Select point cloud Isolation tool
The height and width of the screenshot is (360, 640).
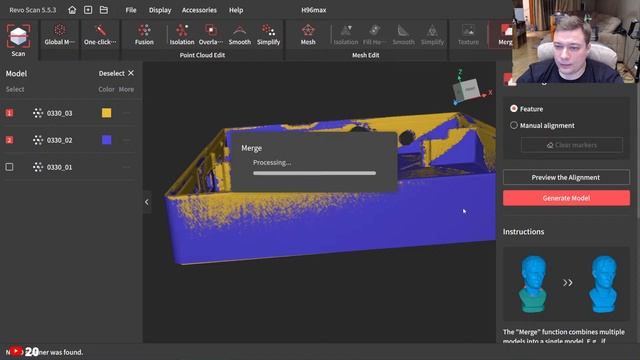click(x=182, y=35)
